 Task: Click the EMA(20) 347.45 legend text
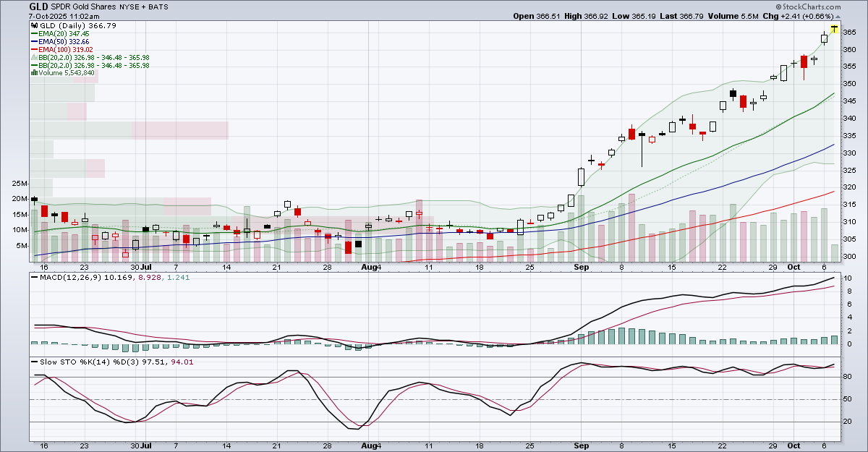[64, 33]
